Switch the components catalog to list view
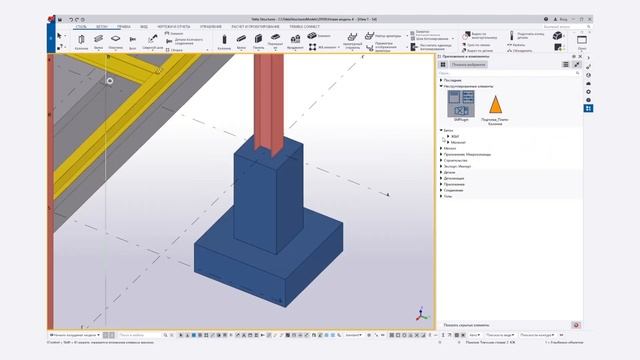Image resolution: width=640 pixels, height=360 pixels. [566, 64]
